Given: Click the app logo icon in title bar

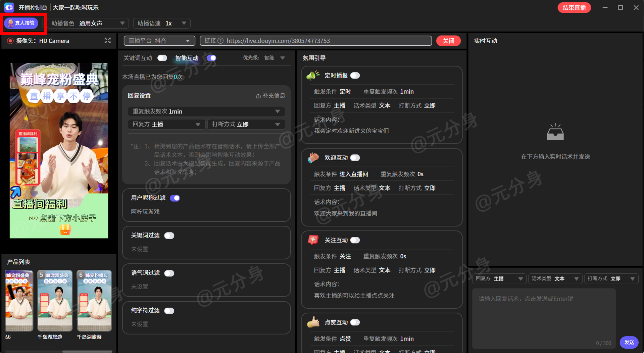Looking at the screenshot, I should point(9,7).
